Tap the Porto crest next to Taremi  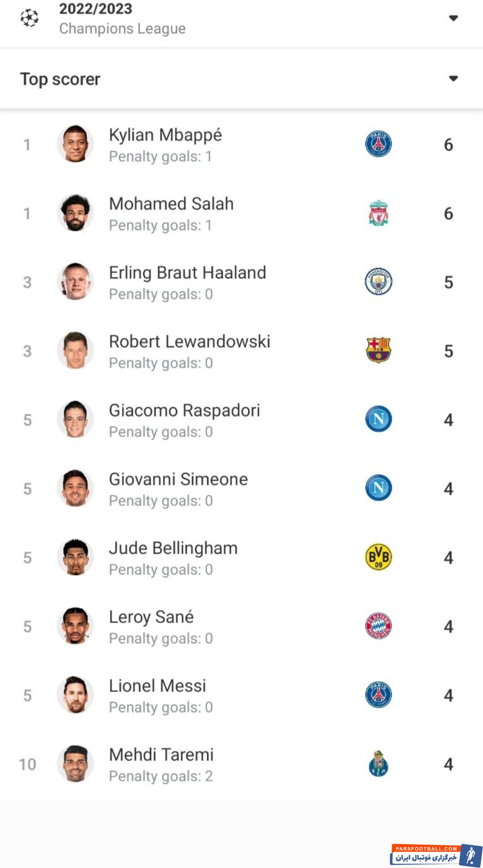(378, 763)
